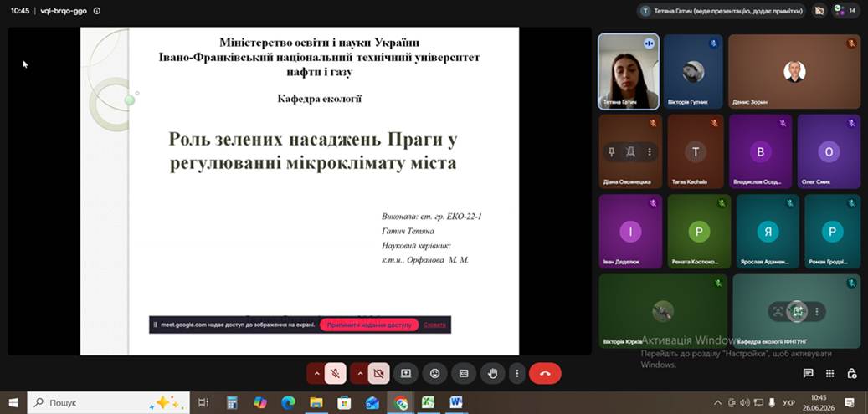Screen dimensions: 868x414
Task: Select Роман Гродзі... tile avatar
Action: coord(833,232)
